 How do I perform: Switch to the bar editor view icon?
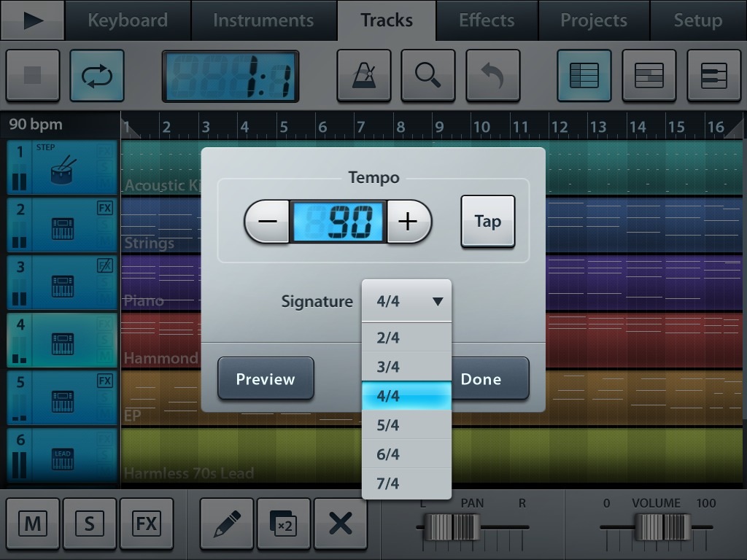[x=649, y=75]
